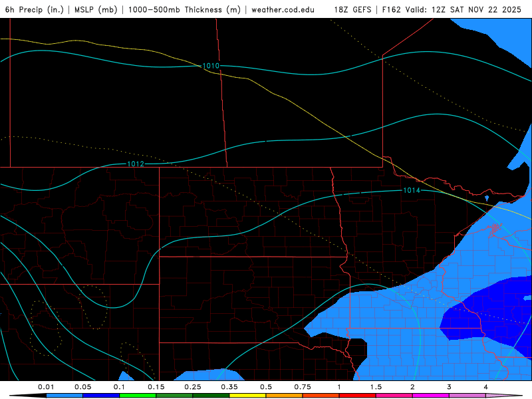Click the bright green 0.1 legend swatch
This screenshot has height=399, width=532.
tap(138, 396)
